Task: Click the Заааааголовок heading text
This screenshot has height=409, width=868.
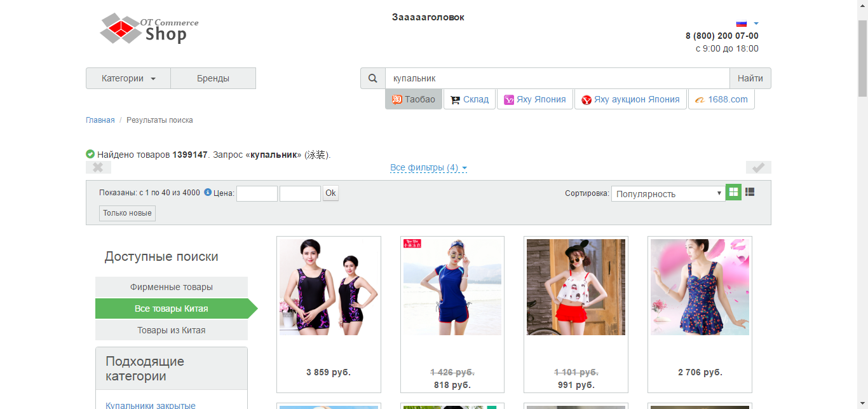Action: [428, 17]
